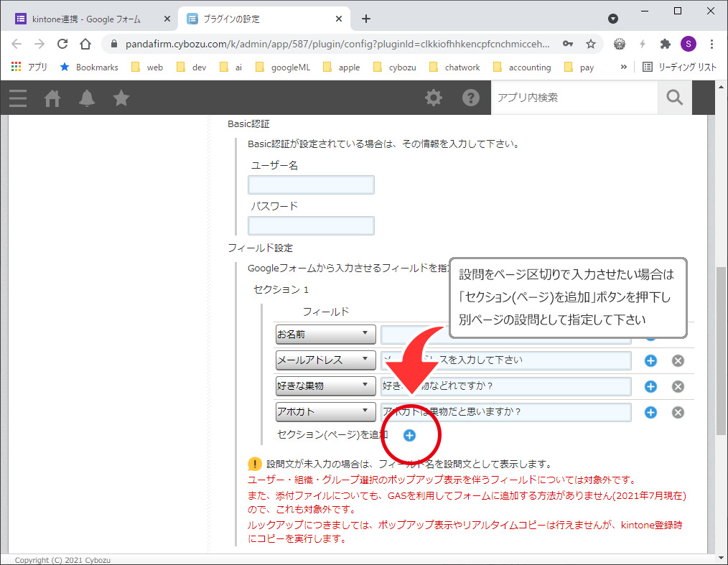Viewport: 728px width, 565px height.
Task: Expand the お名前 field dropdown
Action: pos(326,334)
